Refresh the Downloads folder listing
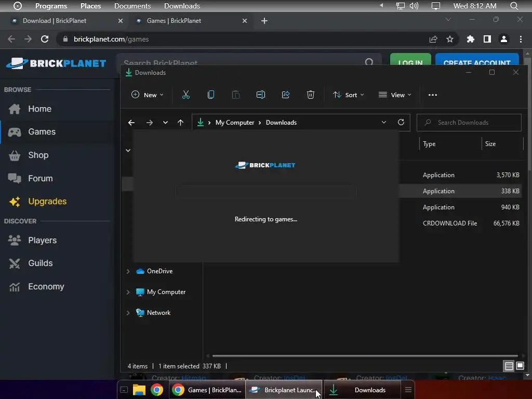532x399 pixels. click(401, 122)
